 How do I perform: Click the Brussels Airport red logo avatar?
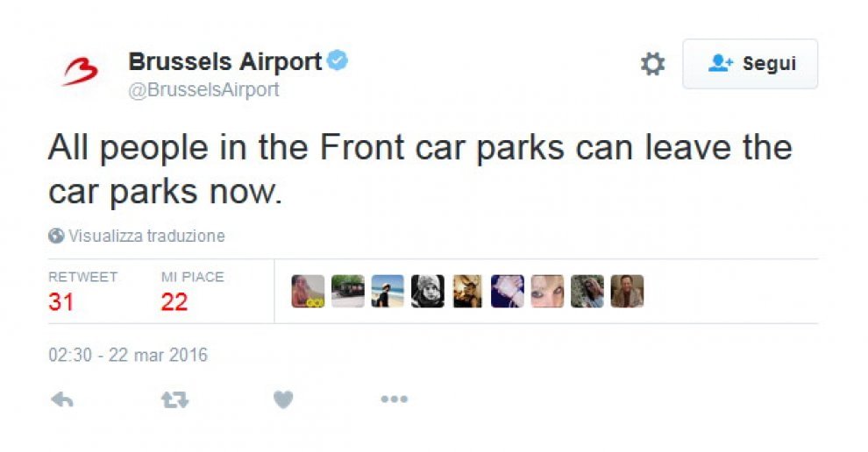81,72
